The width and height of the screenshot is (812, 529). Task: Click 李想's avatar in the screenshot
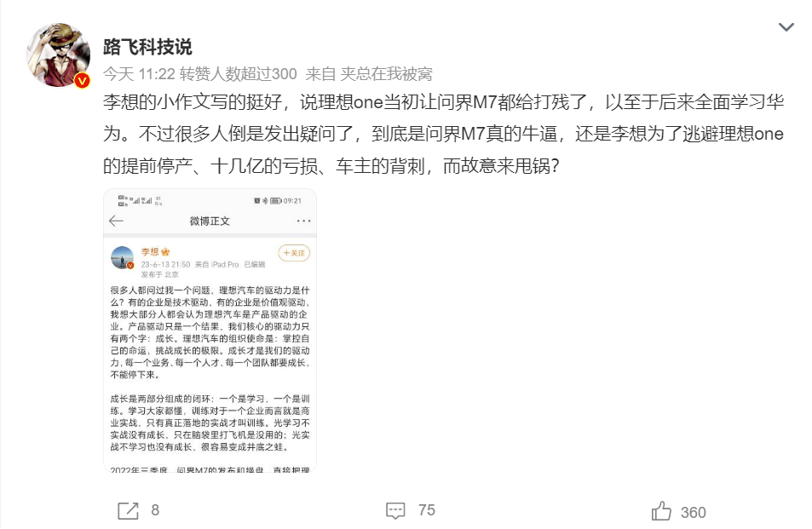(x=122, y=257)
